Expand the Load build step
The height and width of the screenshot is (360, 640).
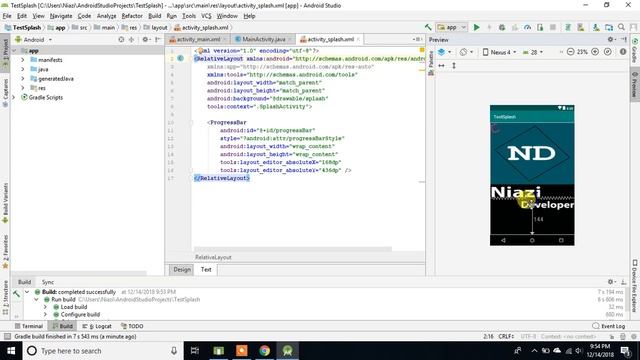(45, 307)
